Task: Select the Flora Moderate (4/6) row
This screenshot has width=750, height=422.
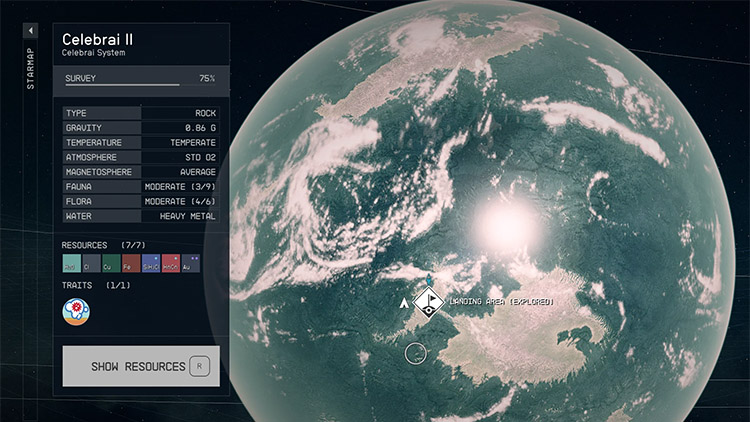Action: 141,201
